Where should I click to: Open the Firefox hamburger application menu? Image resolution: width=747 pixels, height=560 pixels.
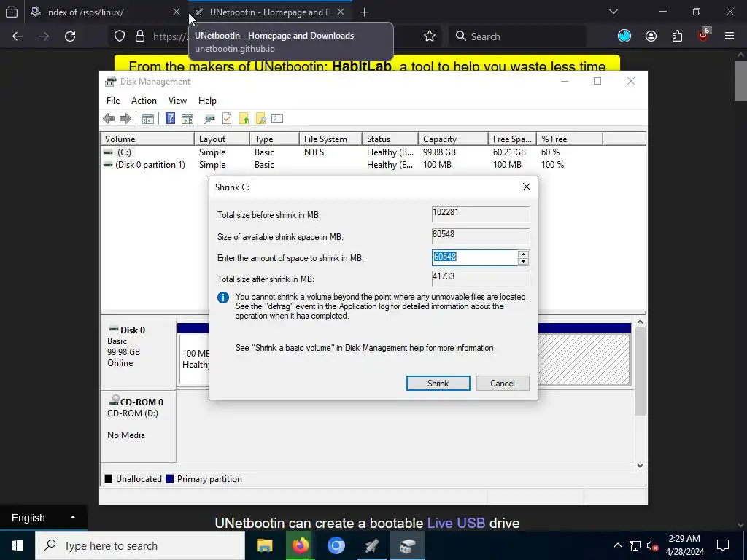(x=729, y=36)
